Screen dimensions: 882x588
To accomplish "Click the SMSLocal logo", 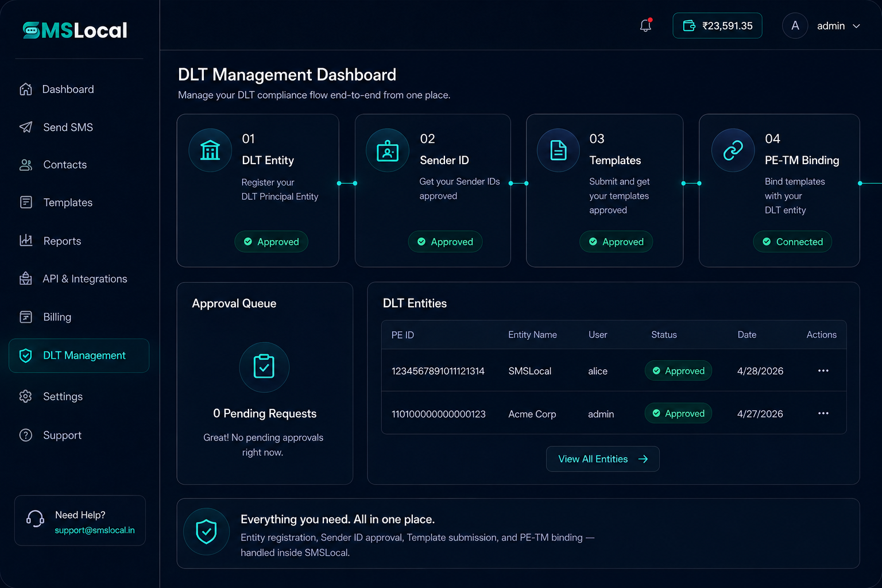I will pos(75,30).
